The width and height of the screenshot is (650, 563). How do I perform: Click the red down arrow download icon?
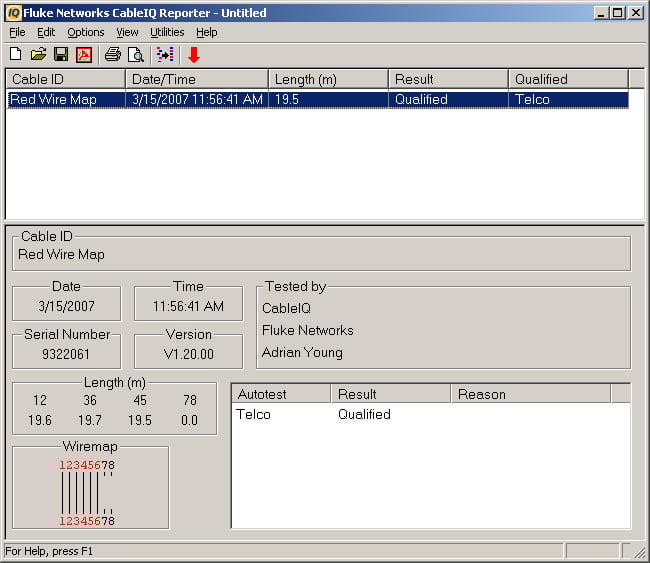point(194,55)
